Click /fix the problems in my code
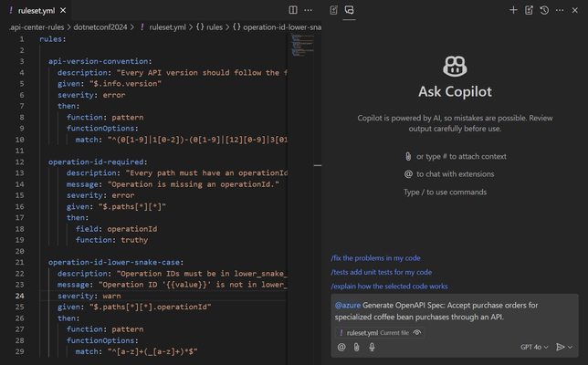Image resolution: width=588 pixels, height=365 pixels. pos(376,258)
